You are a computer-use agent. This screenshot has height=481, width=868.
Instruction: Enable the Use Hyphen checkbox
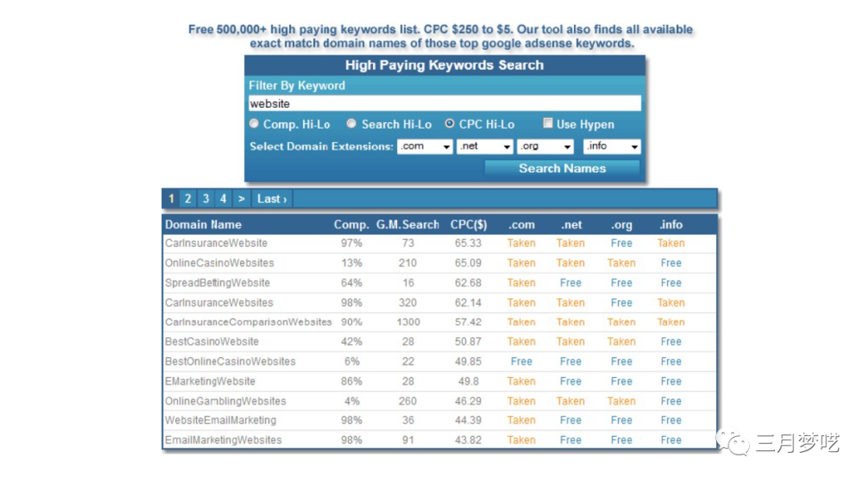(548, 124)
